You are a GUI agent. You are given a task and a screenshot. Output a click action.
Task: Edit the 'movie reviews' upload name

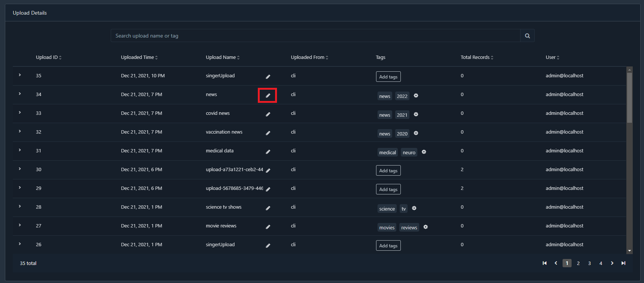(268, 227)
